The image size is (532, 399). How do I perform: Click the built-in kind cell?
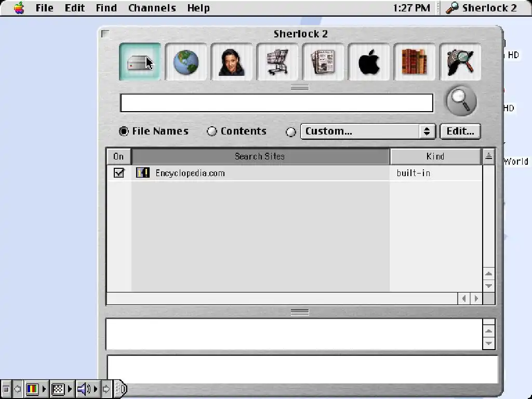(413, 173)
